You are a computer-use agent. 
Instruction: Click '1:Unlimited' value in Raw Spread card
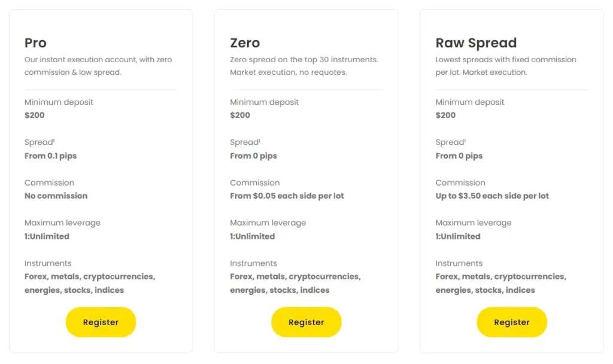coord(457,236)
